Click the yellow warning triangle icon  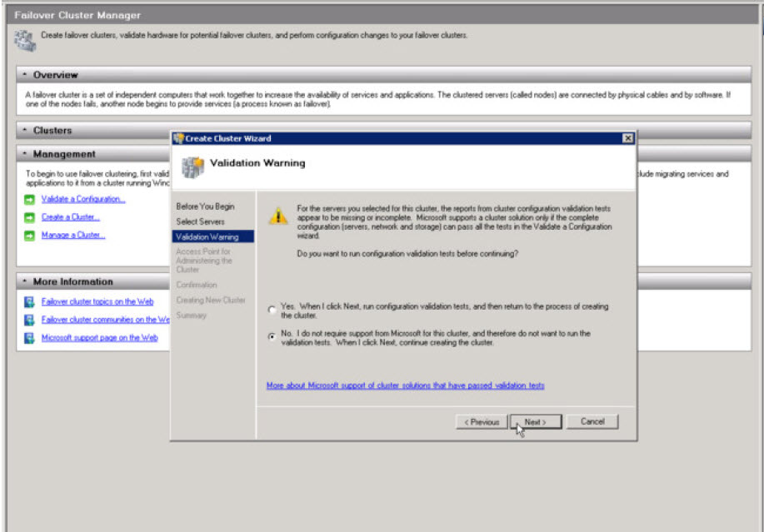coord(278,216)
